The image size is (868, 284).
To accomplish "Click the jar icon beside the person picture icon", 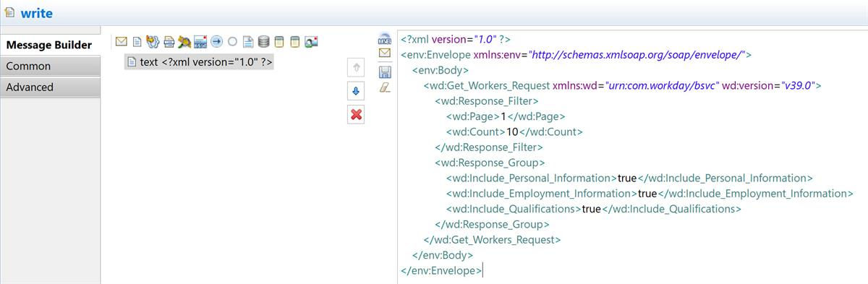I will point(295,41).
